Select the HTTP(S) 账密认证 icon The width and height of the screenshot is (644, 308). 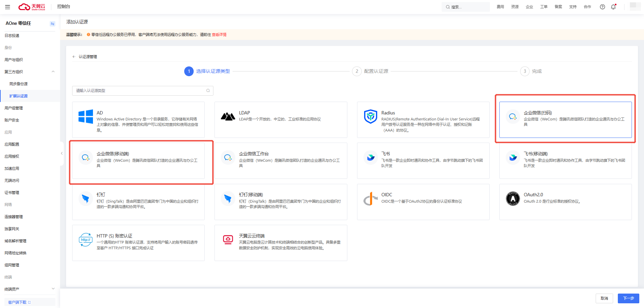click(x=86, y=240)
